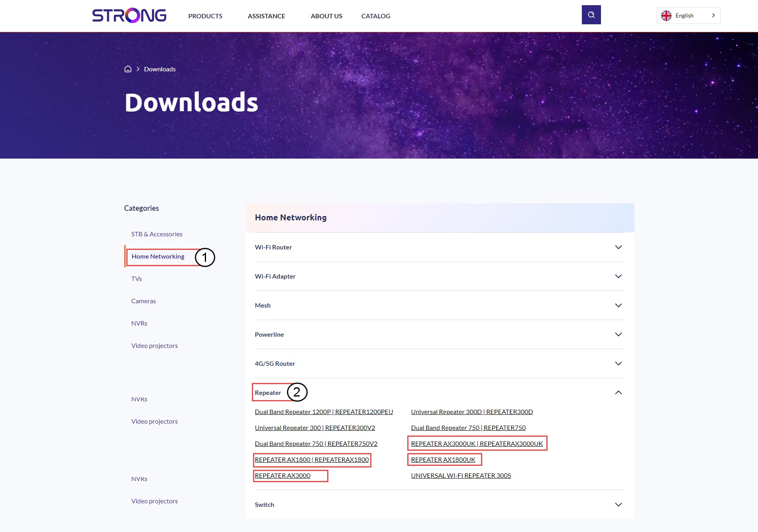Open the English language selector

point(688,16)
